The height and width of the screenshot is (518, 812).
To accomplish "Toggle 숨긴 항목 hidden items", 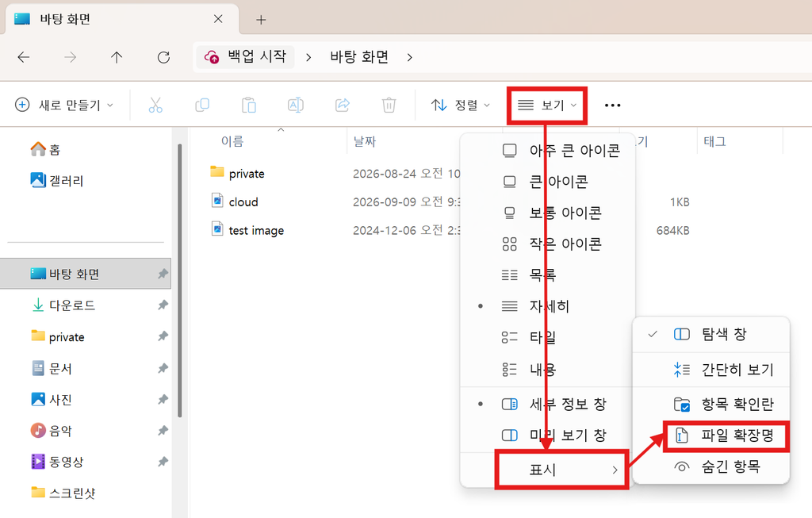I will click(x=711, y=466).
